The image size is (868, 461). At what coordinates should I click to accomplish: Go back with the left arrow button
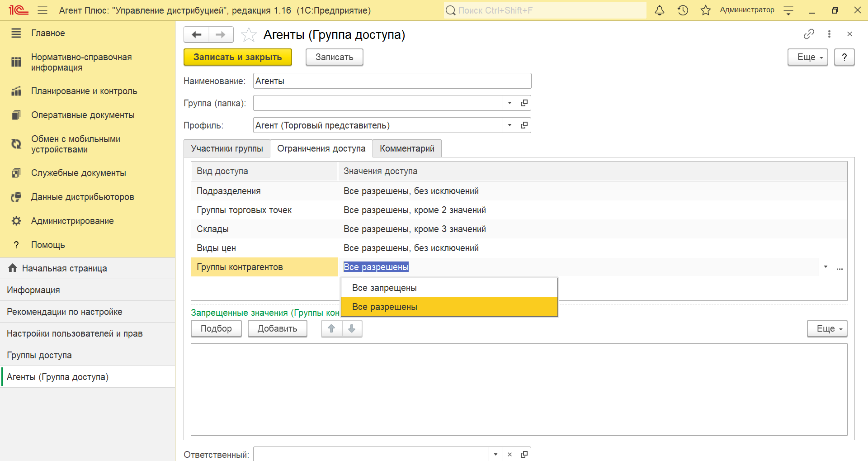[196, 35]
